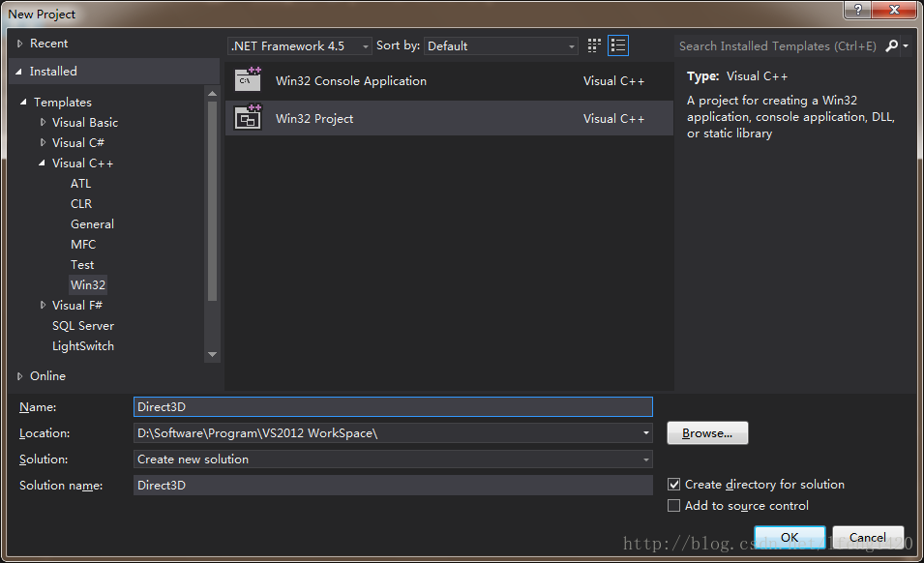The width and height of the screenshot is (924, 563).
Task: Click the project Name field
Action: click(x=393, y=407)
